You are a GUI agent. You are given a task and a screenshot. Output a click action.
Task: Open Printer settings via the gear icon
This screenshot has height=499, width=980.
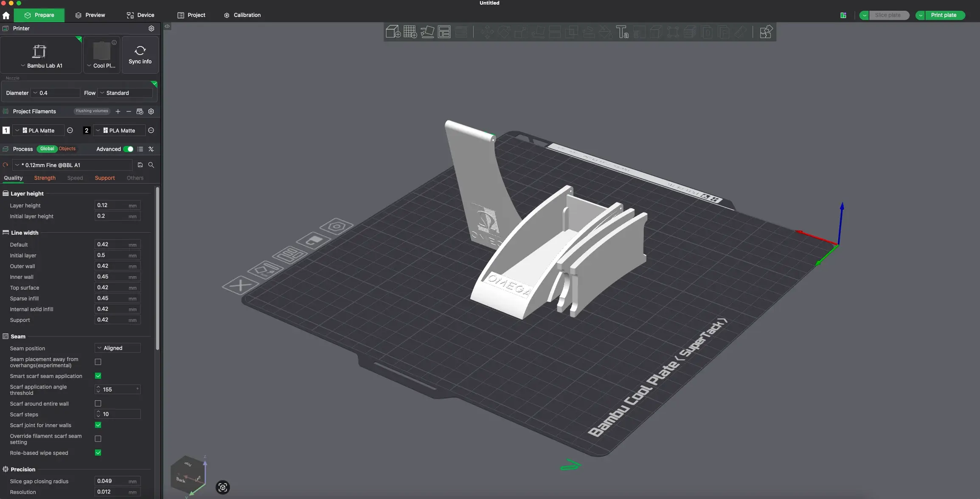pyautogui.click(x=152, y=28)
